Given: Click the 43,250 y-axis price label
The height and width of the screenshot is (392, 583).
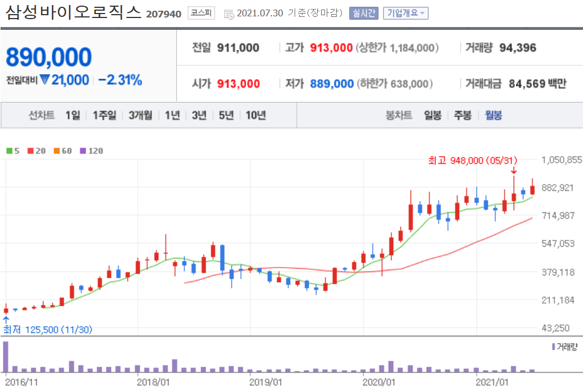Looking at the screenshot, I should 555,328.
